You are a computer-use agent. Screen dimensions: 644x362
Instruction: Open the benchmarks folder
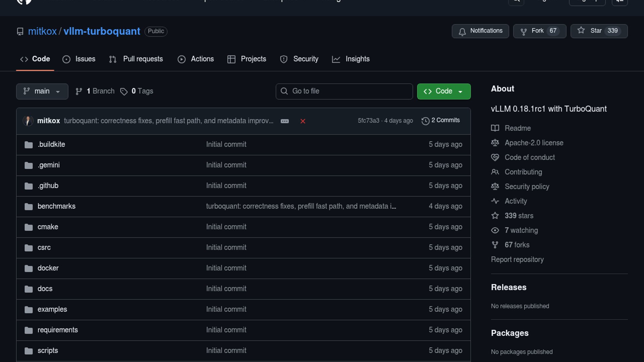click(x=56, y=206)
